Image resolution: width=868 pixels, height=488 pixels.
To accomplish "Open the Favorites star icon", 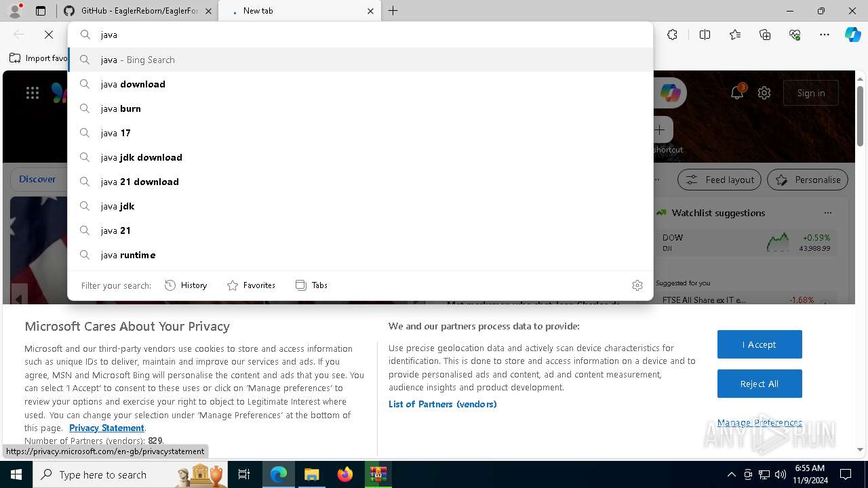I will pyautogui.click(x=735, y=35).
